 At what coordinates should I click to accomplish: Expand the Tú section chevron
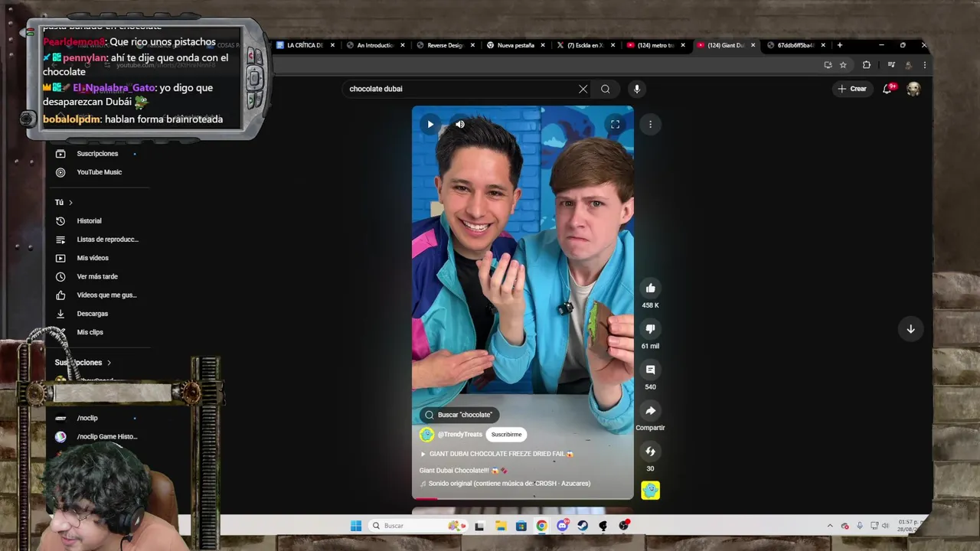pyautogui.click(x=70, y=203)
